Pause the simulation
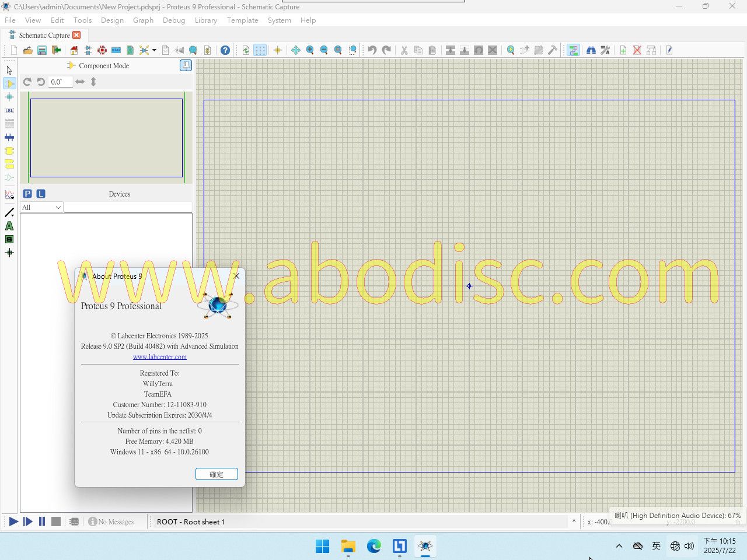The width and height of the screenshot is (747, 560). point(42,521)
